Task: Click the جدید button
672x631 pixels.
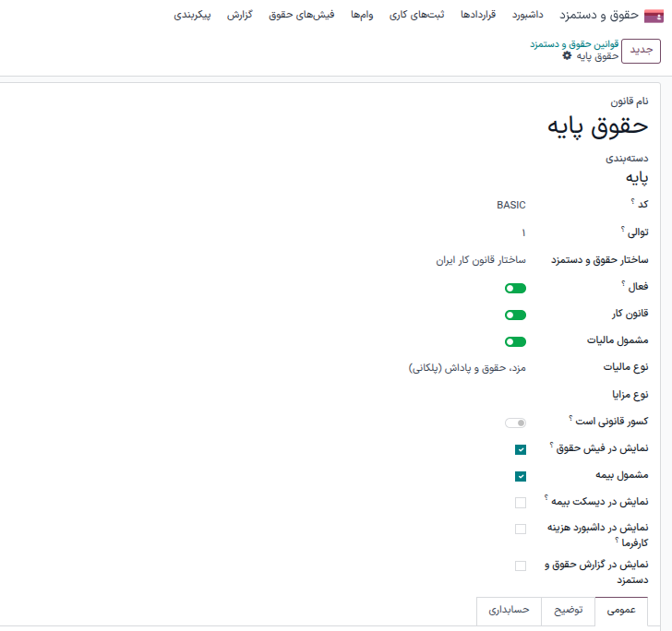Action: pyautogui.click(x=641, y=52)
